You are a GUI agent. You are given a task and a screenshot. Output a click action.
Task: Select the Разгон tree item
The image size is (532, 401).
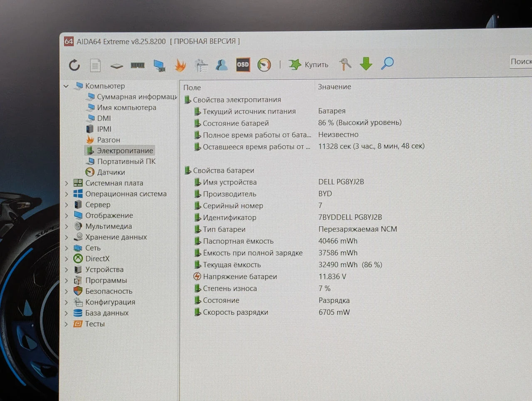(x=103, y=140)
